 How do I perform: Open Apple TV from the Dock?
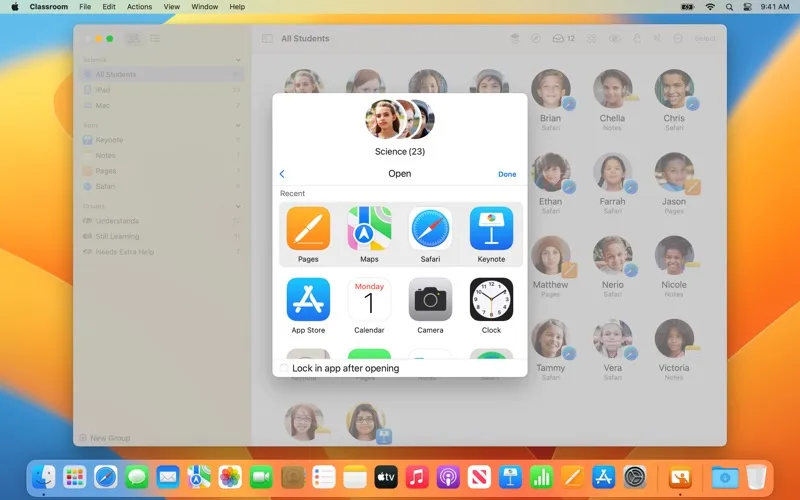pos(386,478)
